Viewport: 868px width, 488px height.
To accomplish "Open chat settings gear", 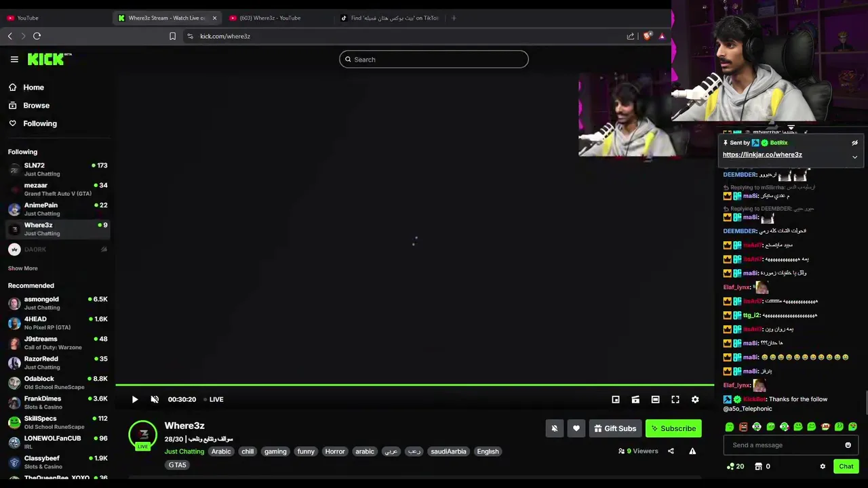I will (x=823, y=466).
